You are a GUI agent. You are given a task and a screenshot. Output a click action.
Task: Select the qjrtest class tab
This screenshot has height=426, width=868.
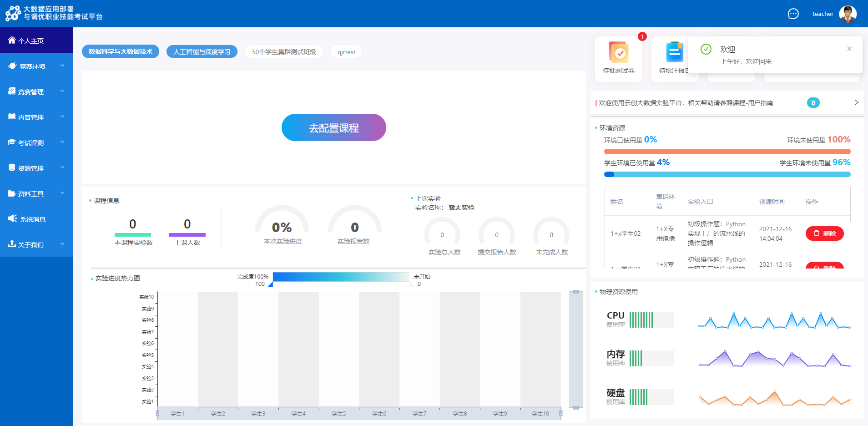click(346, 52)
